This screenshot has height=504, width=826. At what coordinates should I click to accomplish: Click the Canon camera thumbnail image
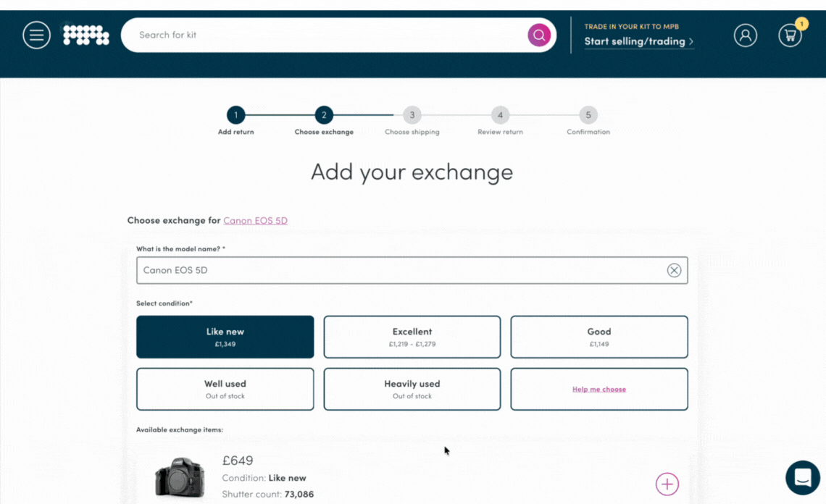coord(180,477)
